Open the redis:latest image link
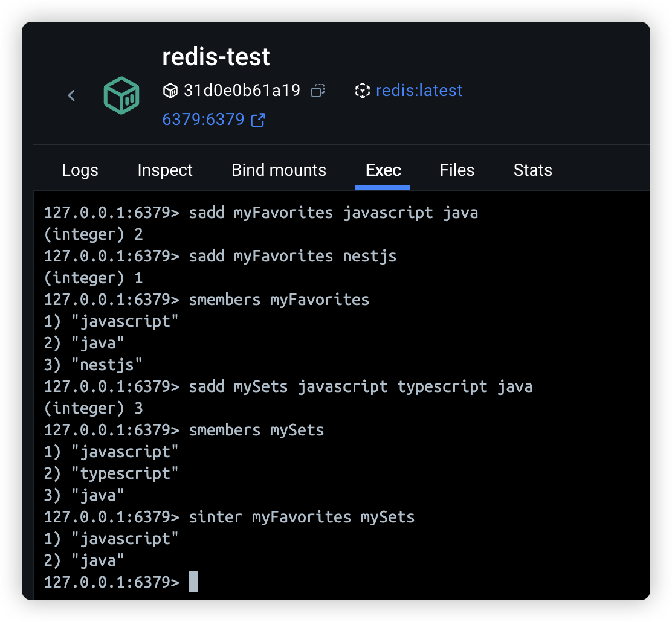Screen dimensions: 672x622 coord(419,91)
